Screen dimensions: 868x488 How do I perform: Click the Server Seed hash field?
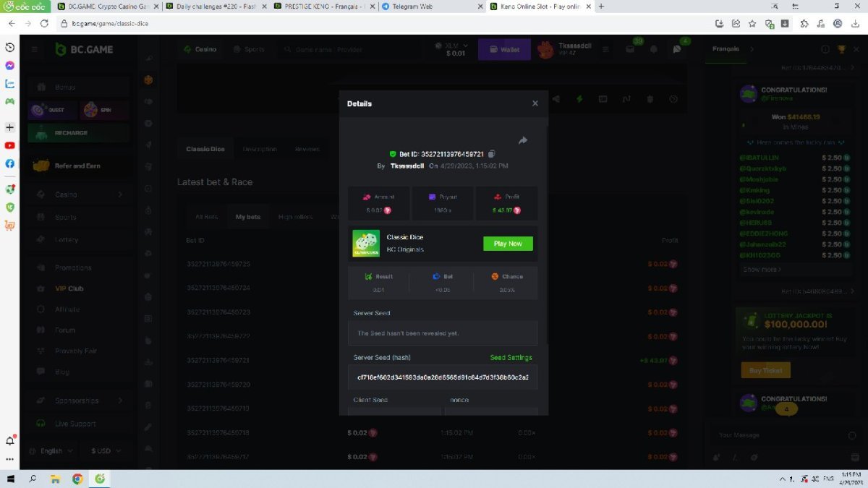click(442, 377)
